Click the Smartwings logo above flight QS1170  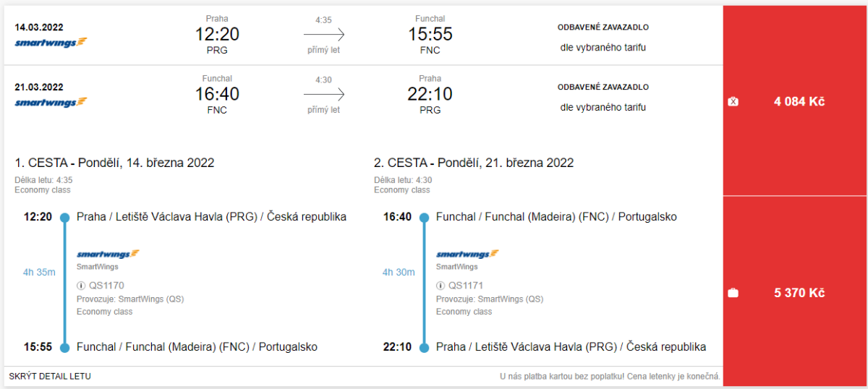[108, 254]
